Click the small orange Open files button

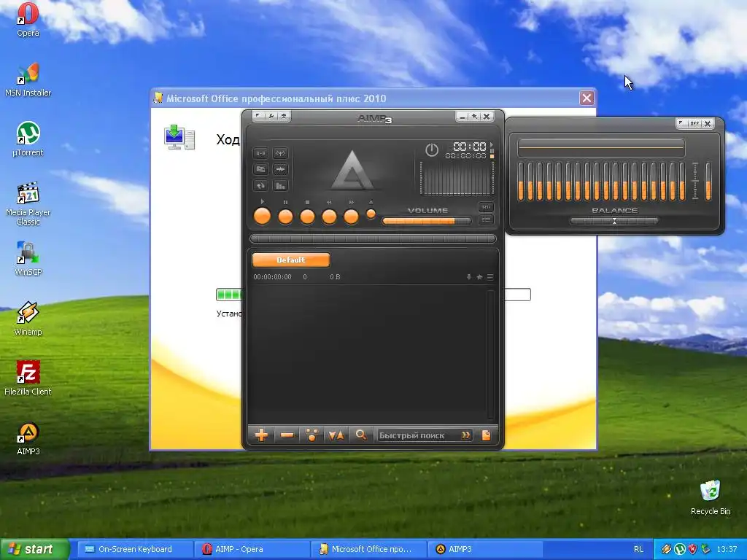point(371,214)
